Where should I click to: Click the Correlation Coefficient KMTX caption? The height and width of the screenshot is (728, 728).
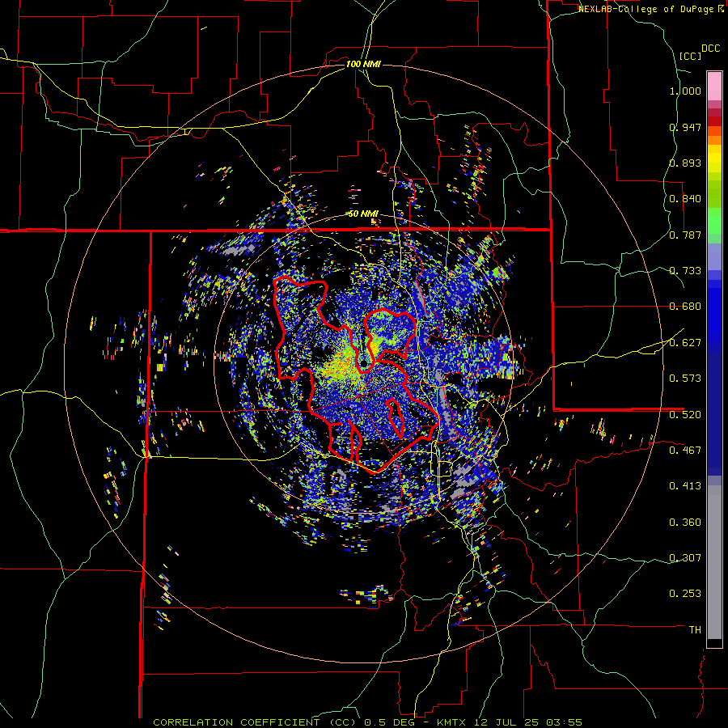pos(367,722)
